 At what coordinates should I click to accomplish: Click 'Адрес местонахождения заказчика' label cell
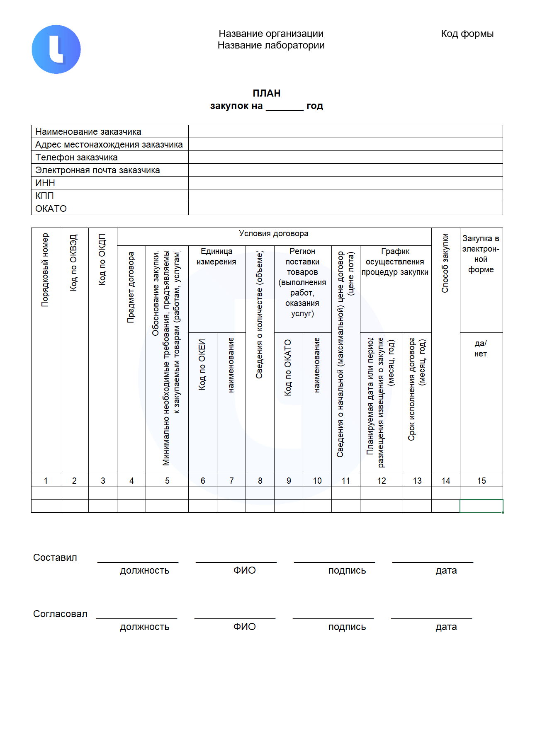pyautogui.click(x=110, y=144)
